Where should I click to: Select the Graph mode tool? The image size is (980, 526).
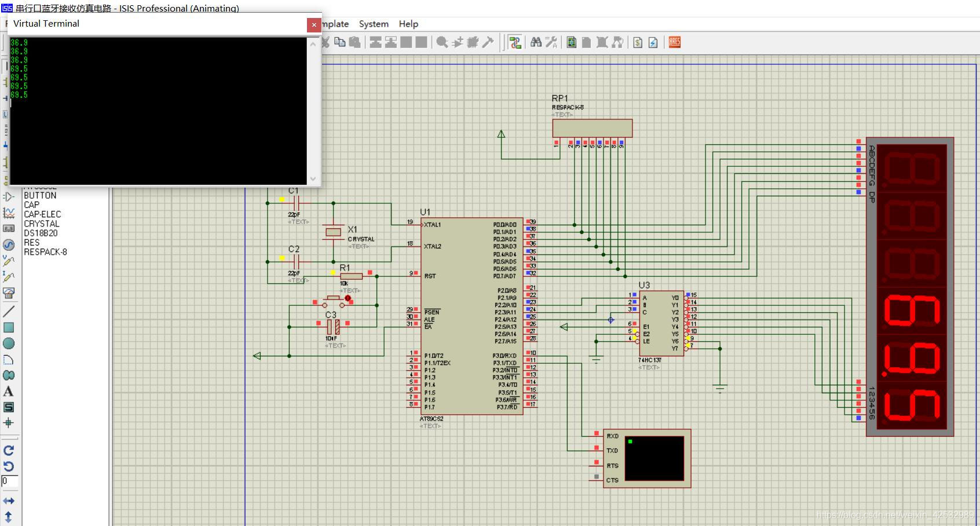(9, 213)
